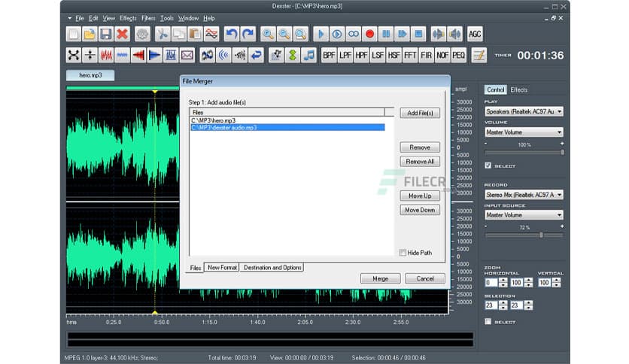The height and width of the screenshot is (364, 629).
Task: Open the Filters menu
Action: 148,18
